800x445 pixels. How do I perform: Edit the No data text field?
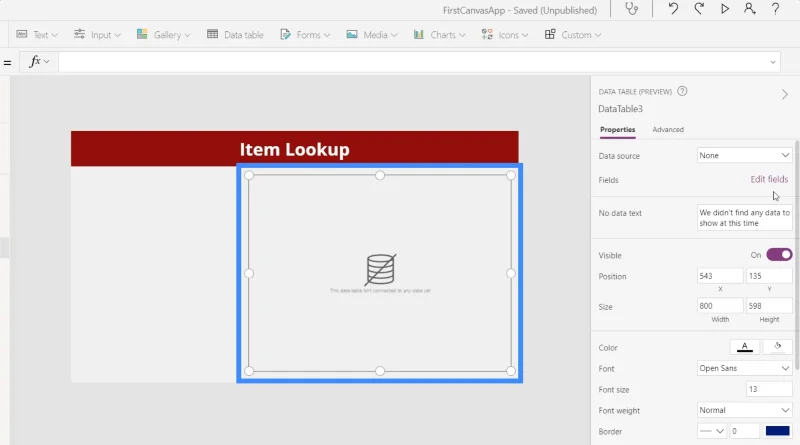[744, 218]
